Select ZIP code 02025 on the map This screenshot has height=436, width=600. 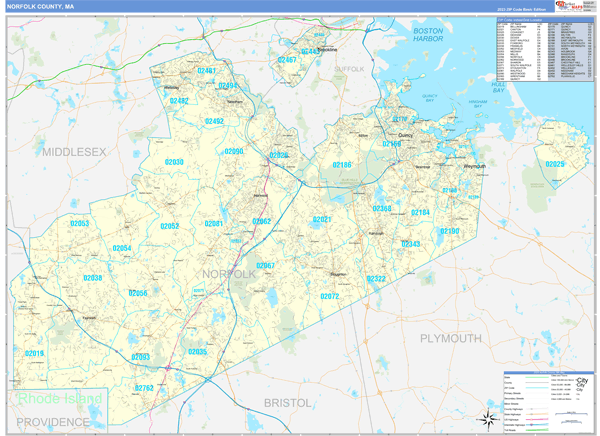coord(555,164)
